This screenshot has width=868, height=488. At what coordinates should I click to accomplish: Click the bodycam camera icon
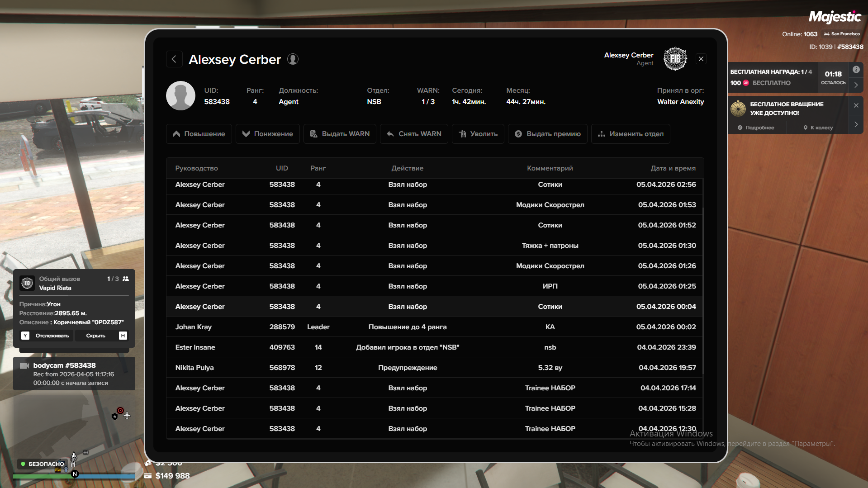tap(24, 365)
